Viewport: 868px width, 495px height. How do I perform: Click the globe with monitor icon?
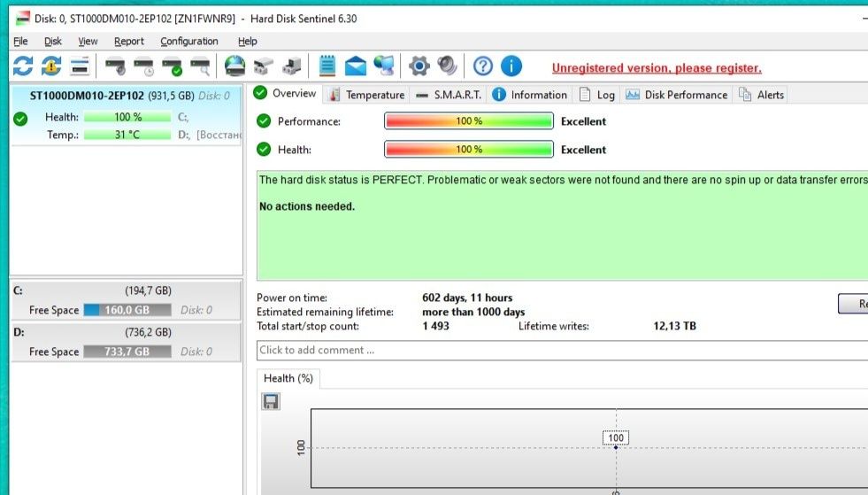(x=384, y=66)
